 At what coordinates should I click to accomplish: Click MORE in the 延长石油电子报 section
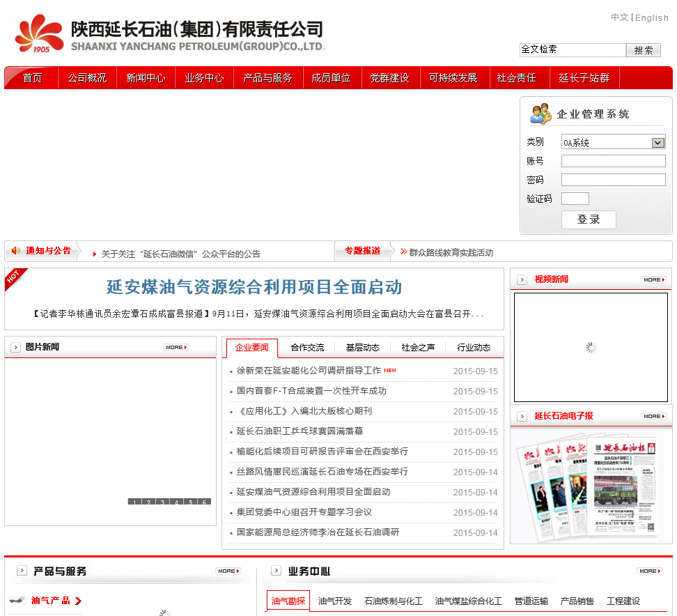[654, 417]
